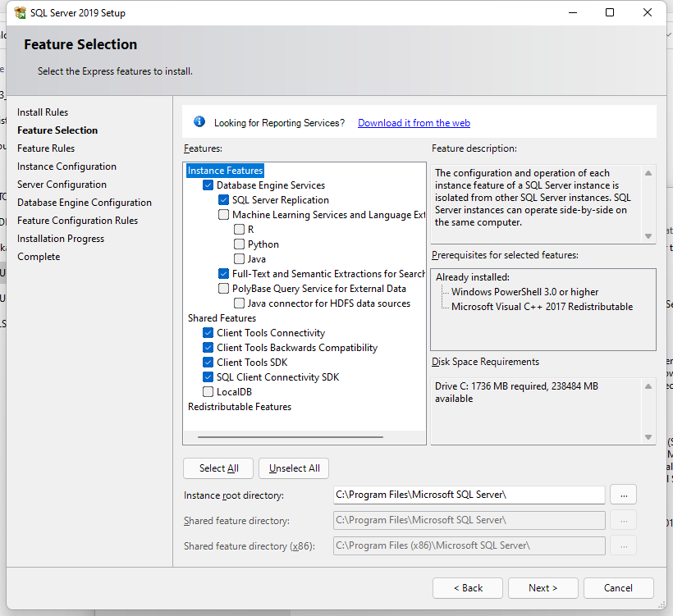This screenshot has width=673, height=616.
Task: Open the Download it from the web link
Action: coord(414,123)
